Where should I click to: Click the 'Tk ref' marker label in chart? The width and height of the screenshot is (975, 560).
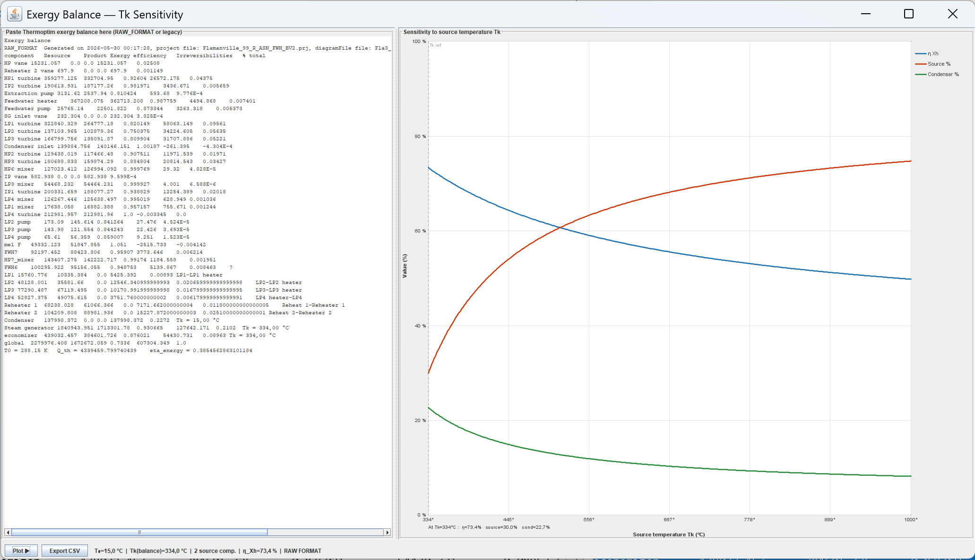click(x=435, y=45)
